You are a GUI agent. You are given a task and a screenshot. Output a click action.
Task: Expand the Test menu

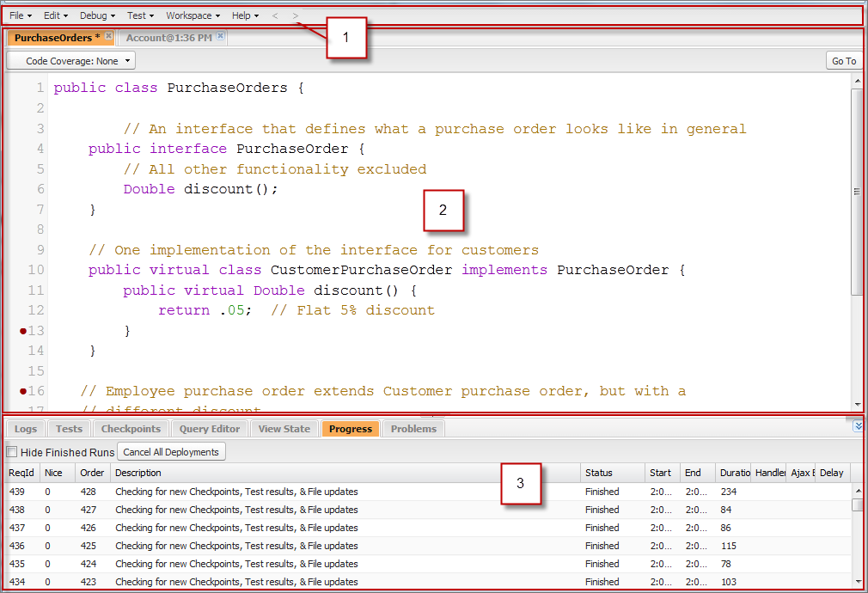tap(138, 15)
